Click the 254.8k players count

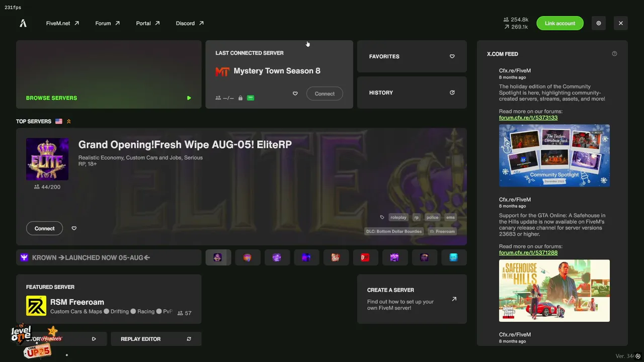pyautogui.click(x=516, y=20)
